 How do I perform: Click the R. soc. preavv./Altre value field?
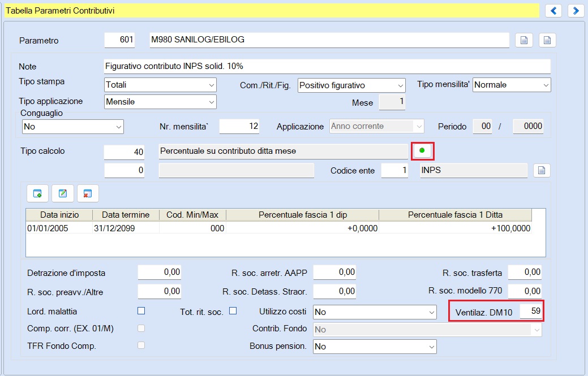tap(160, 291)
